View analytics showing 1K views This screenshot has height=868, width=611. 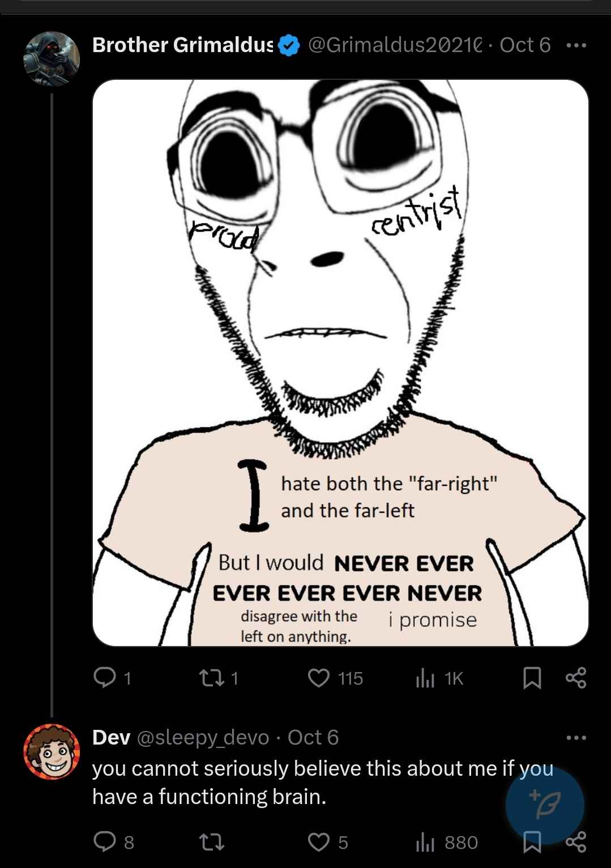pos(439,678)
